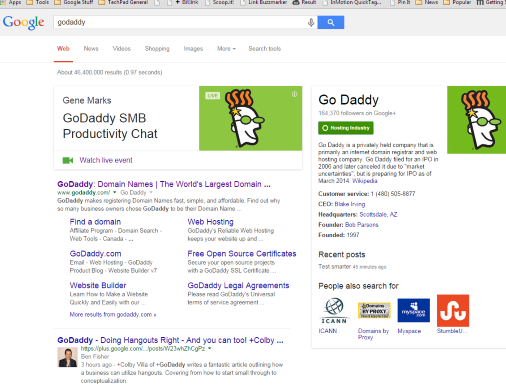Open the Website Builder sitelink

pos(98,285)
